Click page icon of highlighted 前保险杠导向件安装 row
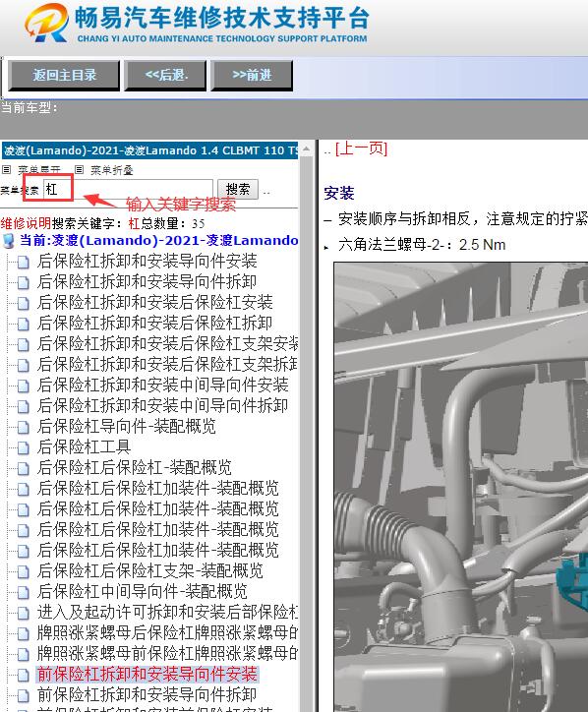Image resolution: width=588 pixels, height=712 pixels. click(x=24, y=676)
